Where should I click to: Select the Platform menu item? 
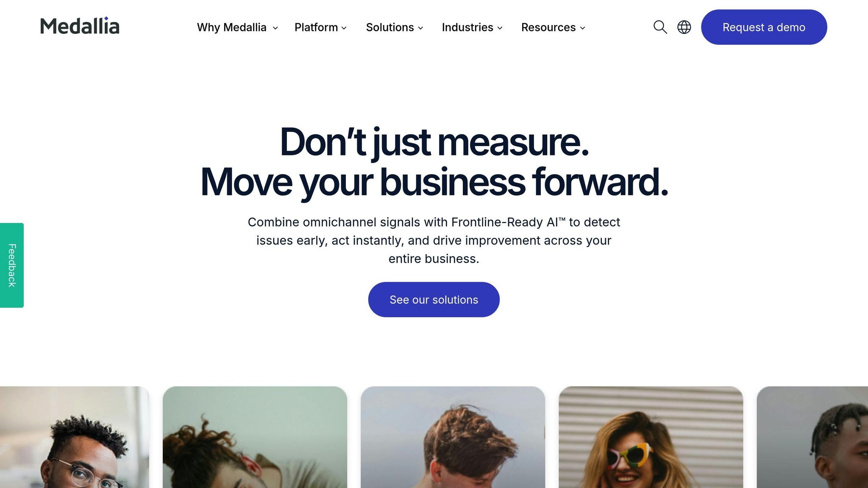click(316, 27)
